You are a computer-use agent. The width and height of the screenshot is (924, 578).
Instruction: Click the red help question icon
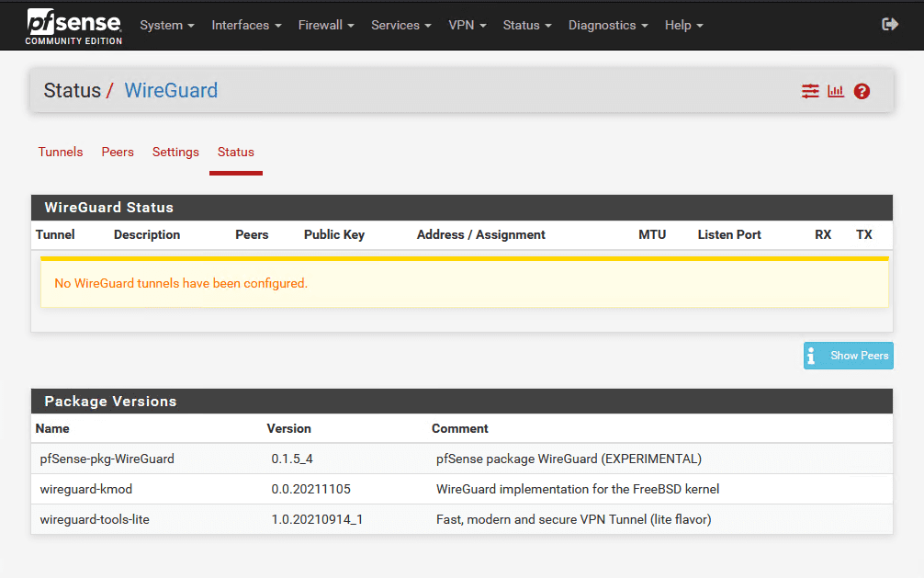click(x=862, y=91)
